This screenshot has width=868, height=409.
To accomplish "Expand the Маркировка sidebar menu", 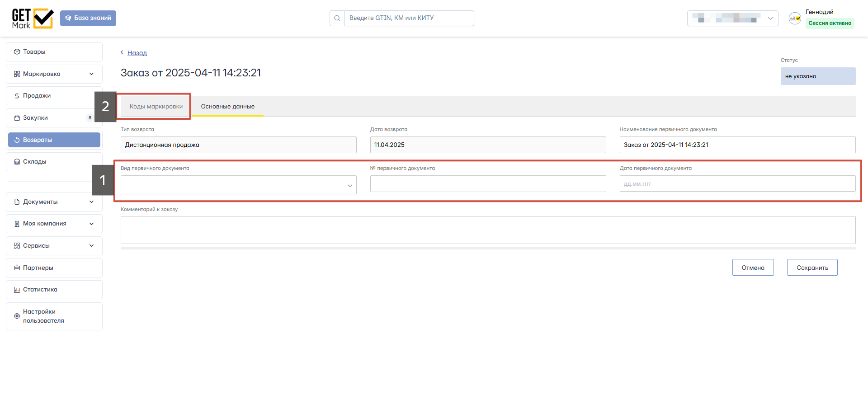I will tap(91, 74).
